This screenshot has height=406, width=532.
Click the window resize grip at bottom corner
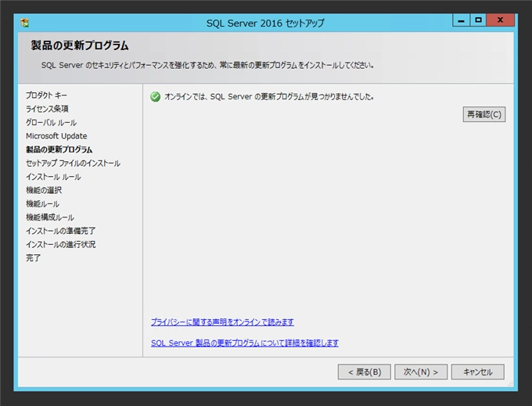pyautogui.click(x=510, y=383)
